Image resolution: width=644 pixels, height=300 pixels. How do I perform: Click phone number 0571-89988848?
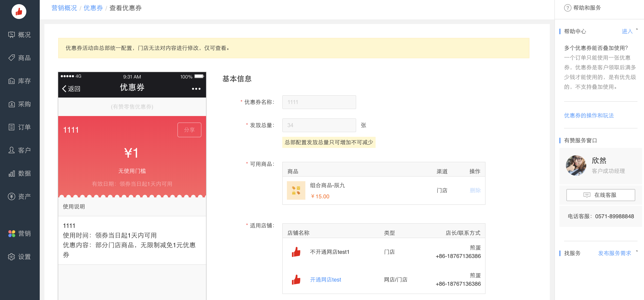tap(614, 216)
